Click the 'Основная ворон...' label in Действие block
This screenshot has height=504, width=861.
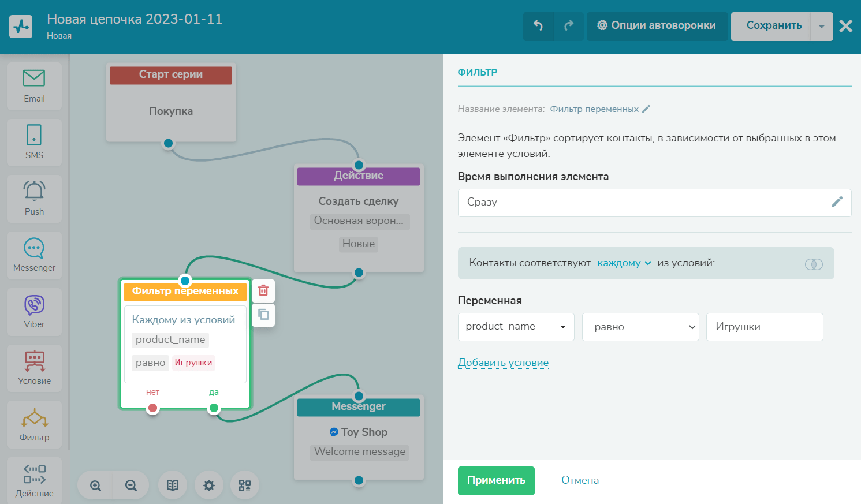coord(359,221)
